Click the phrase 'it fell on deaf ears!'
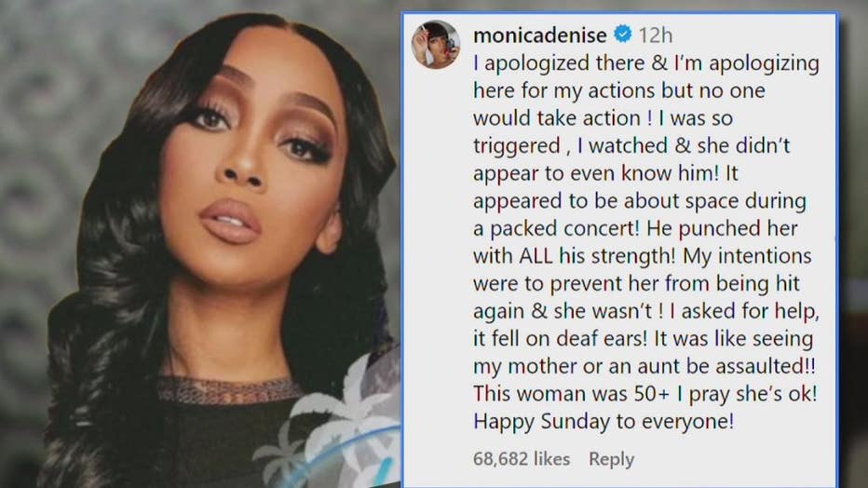Screen dimensions: 868x488 561,339
